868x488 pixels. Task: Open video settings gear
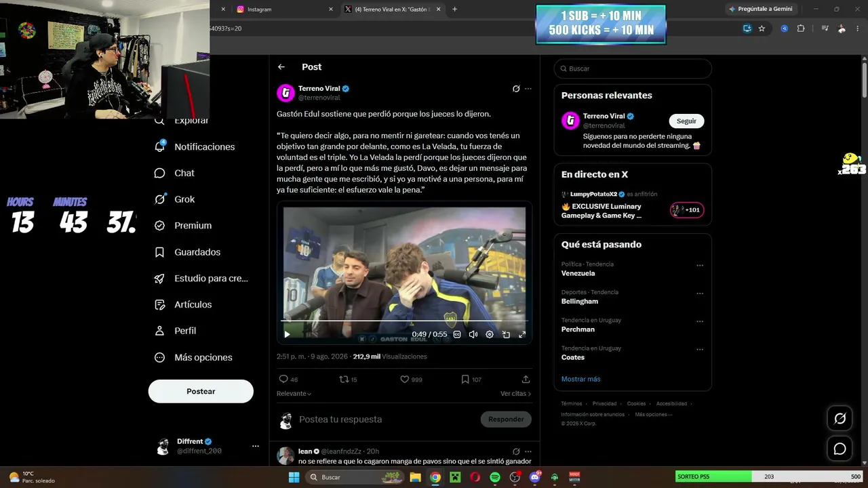(490, 334)
